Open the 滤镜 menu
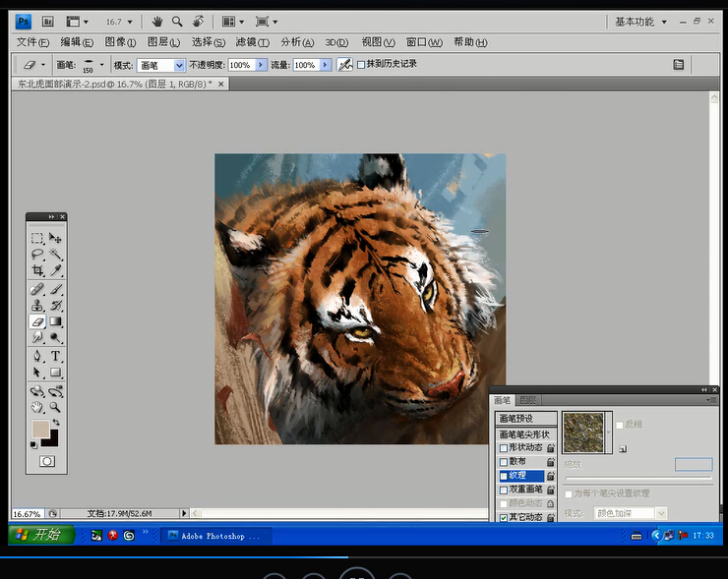This screenshot has height=579, width=728. [251, 42]
